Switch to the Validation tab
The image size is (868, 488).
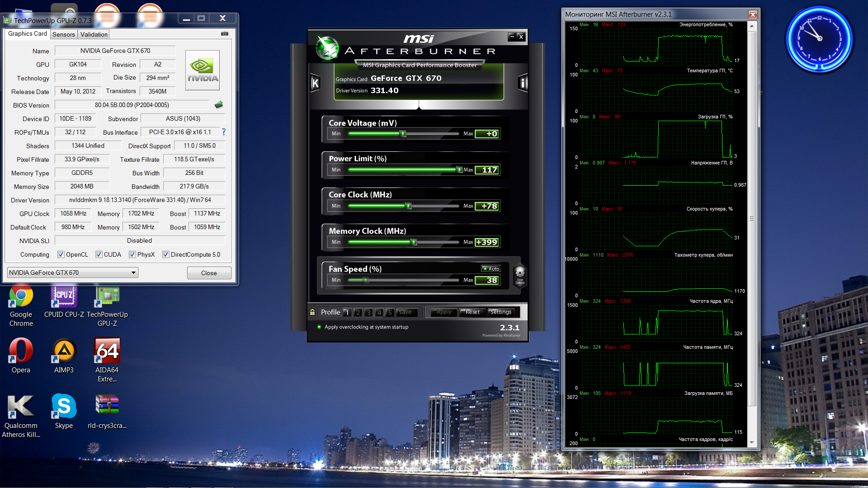pos(94,34)
